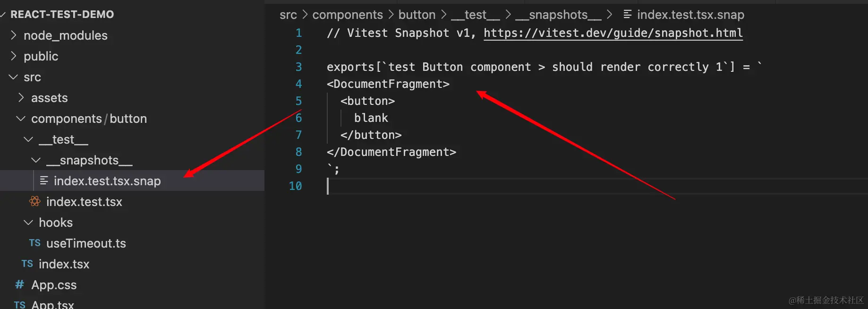This screenshot has width=868, height=309.
Task: Click the snap file icon in explorer tree
Action: (x=44, y=180)
